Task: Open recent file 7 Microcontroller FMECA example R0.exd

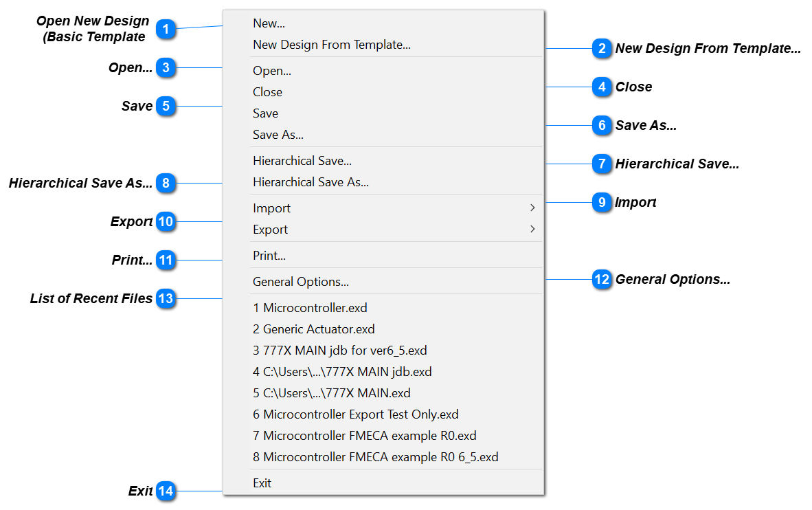Action: tap(383, 435)
